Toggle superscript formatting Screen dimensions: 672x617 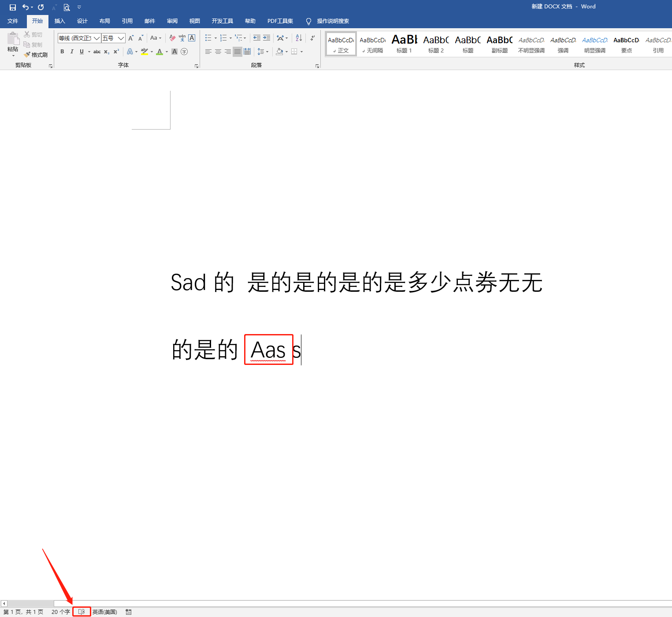coord(116,52)
